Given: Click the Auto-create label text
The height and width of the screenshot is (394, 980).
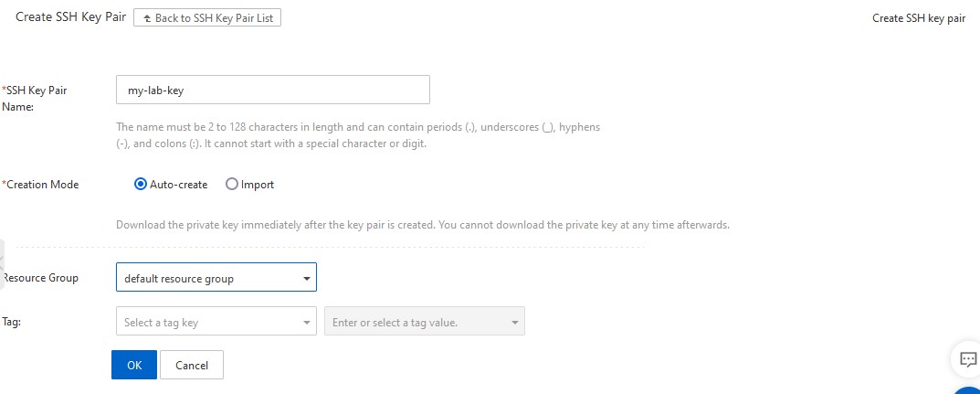Looking at the screenshot, I should [178, 185].
